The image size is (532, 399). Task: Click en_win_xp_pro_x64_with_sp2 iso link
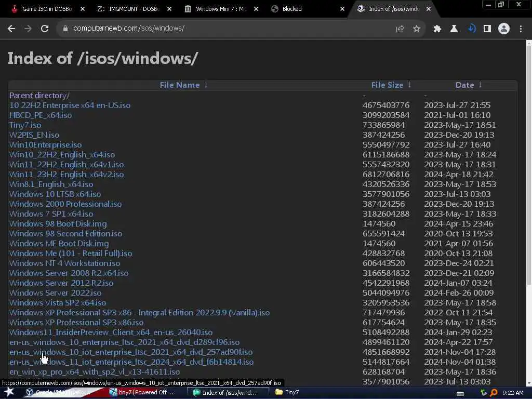click(x=95, y=372)
